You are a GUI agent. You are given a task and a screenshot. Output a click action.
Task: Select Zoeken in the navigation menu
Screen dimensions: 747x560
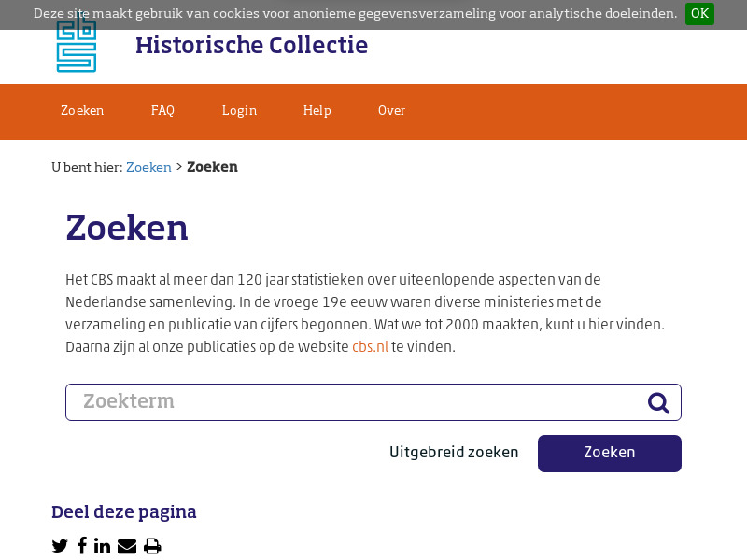81,111
